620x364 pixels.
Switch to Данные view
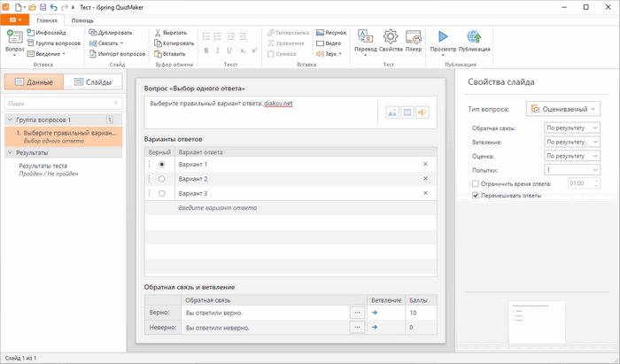[x=34, y=81]
